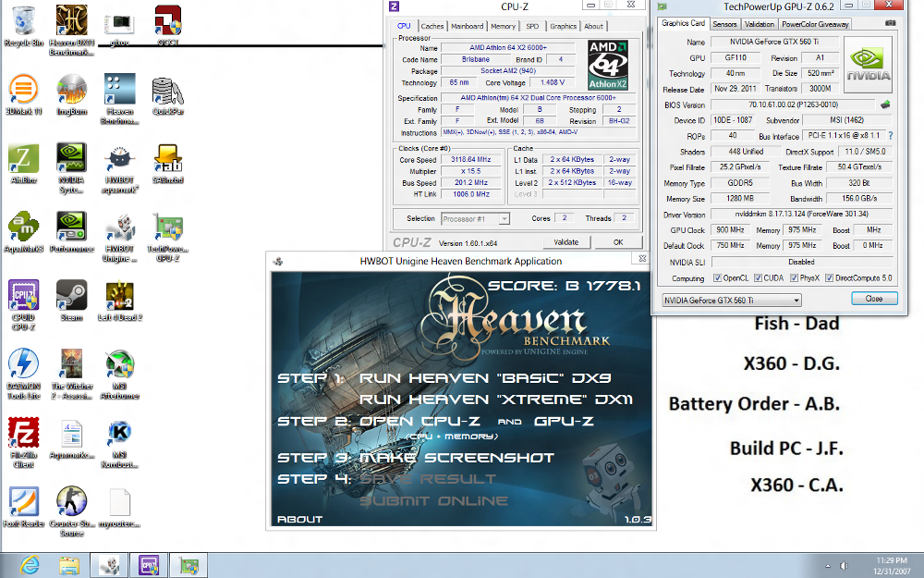This screenshot has height=578, width=924.
Task: Launch HWBOT Unigine desktop icon
Action: (120, 237)
